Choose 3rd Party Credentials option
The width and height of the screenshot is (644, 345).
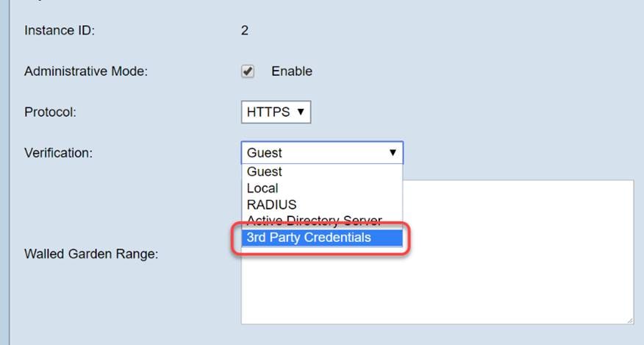[309, 238]
